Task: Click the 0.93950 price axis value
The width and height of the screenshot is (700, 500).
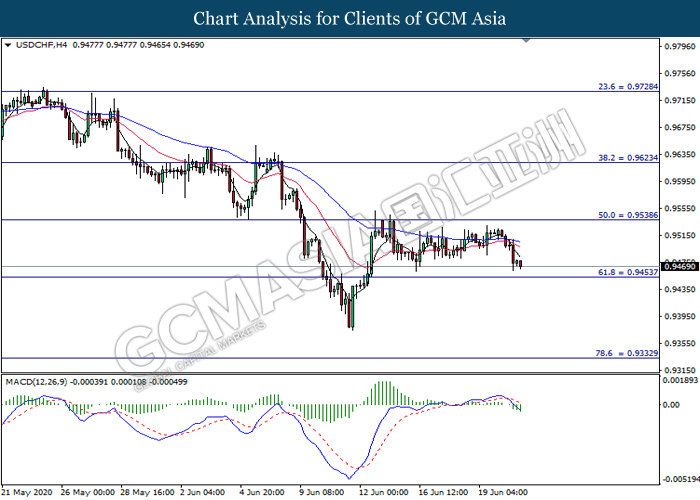Action: [680, 316]
